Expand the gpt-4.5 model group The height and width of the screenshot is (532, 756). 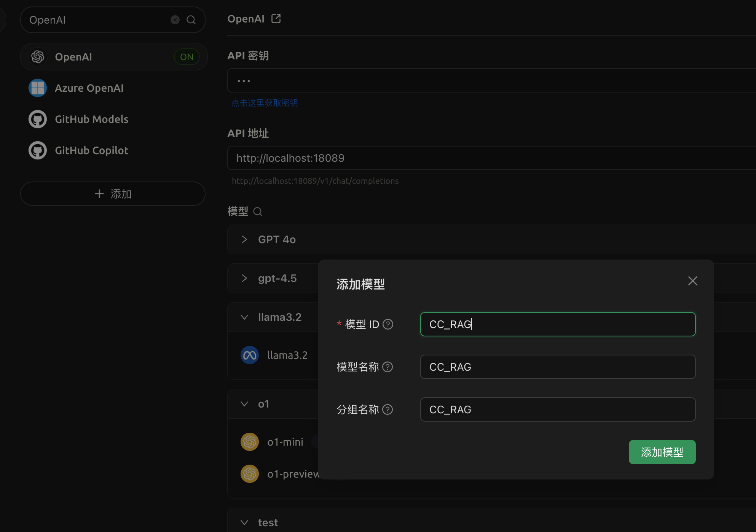click(x=244, y=278)
